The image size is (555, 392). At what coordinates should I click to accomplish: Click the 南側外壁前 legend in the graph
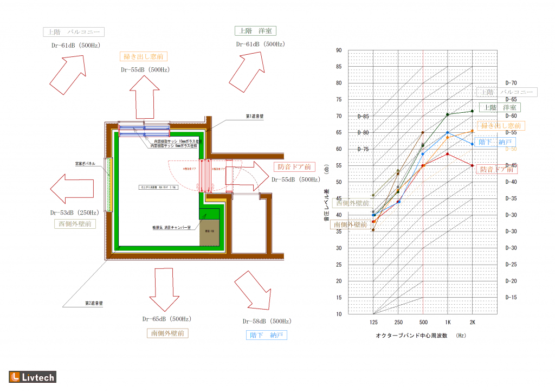point(351,224)
